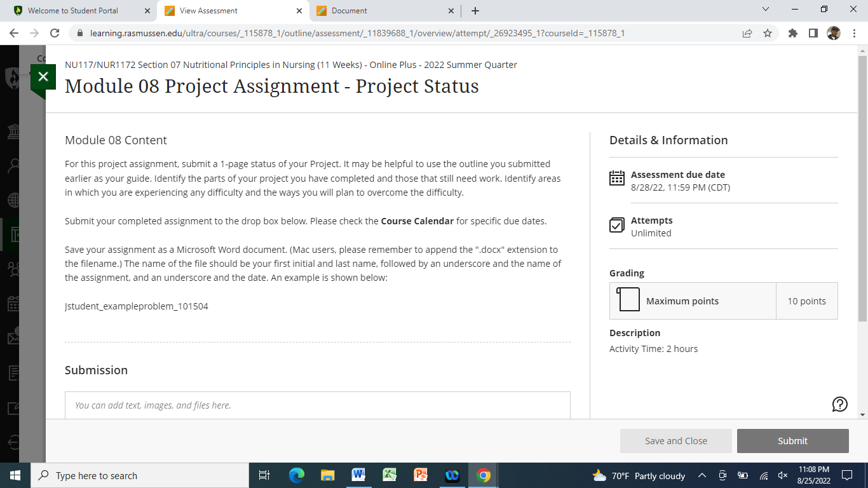Open the Chrome tab search dropdown arrow
Image resolution: width=868 pixels, height=488 pixels.
coord(765,10)
